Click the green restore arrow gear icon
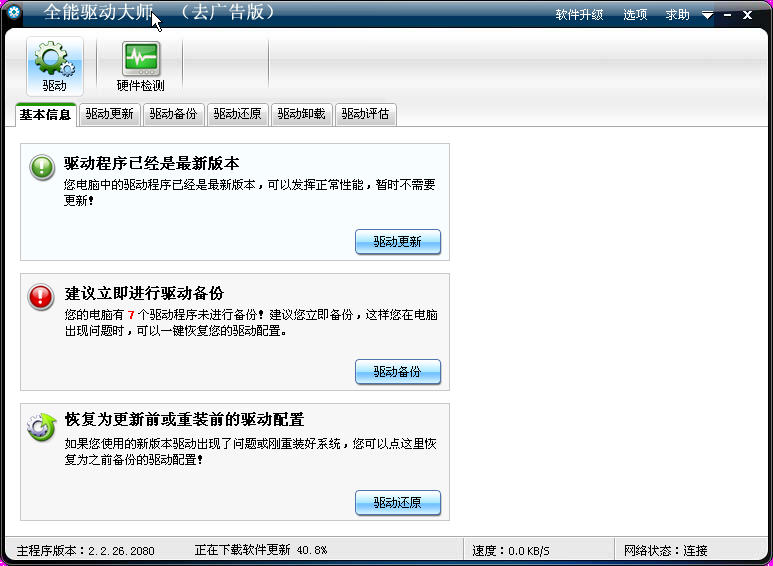Image resolution: width=773 pixels, height=566 pixels. (41, 427)
